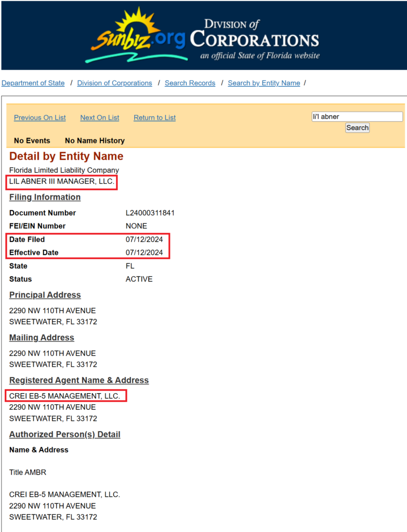This screenshot has height=532, width=407.
Task: Click the Principal Address heading
Action: point(45,295)
